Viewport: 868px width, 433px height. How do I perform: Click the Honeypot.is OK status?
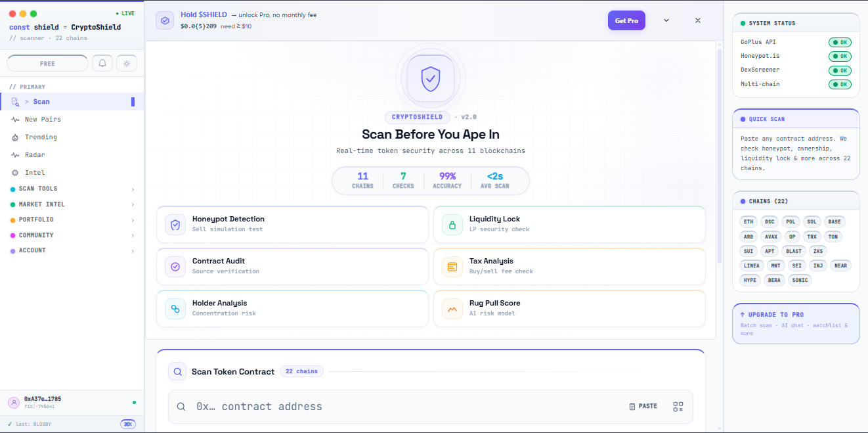click(840, 56)
